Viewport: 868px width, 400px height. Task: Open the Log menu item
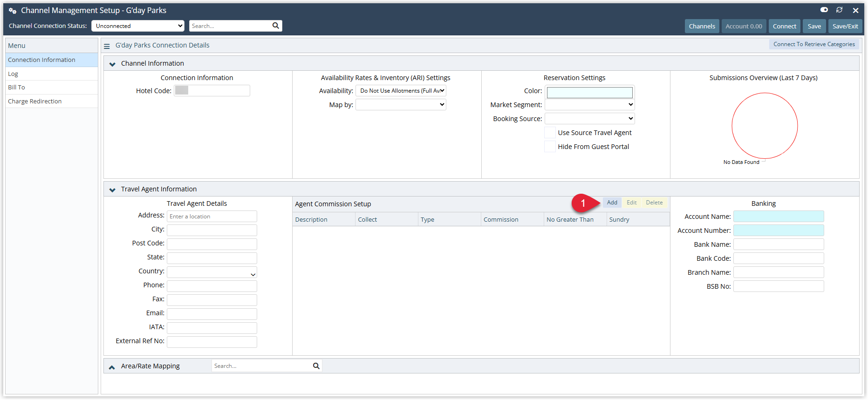[52, 74]
